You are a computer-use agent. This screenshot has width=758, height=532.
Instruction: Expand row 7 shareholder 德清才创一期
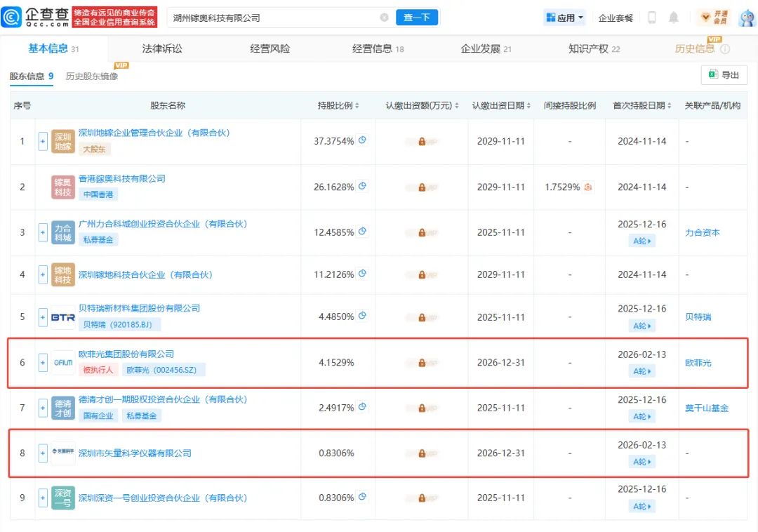43,408
